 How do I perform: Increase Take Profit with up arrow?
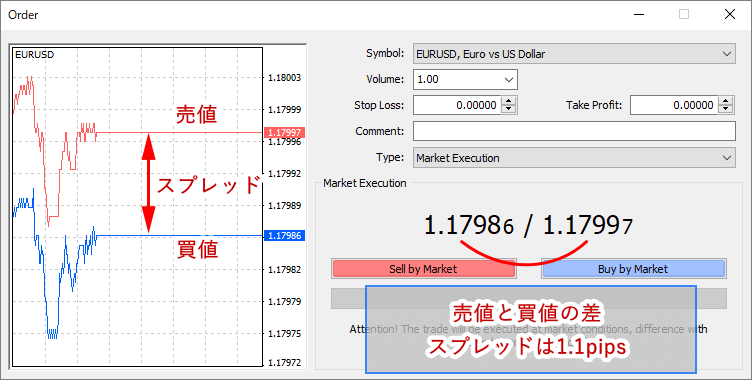click(x=727, y=101)
